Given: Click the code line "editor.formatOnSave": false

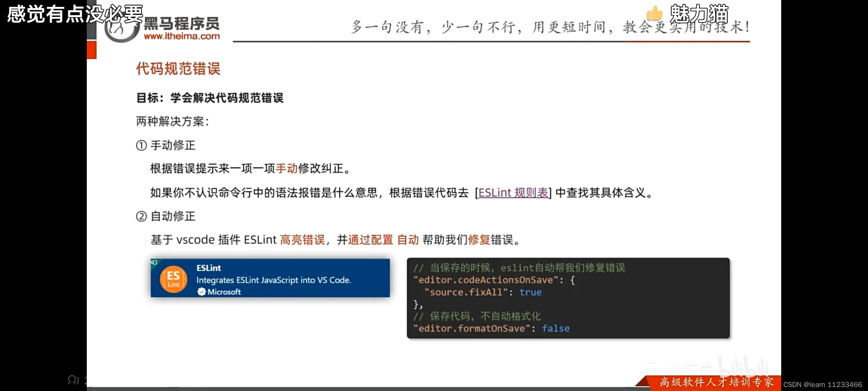Looking at the screenshot, I should point(492,328).
